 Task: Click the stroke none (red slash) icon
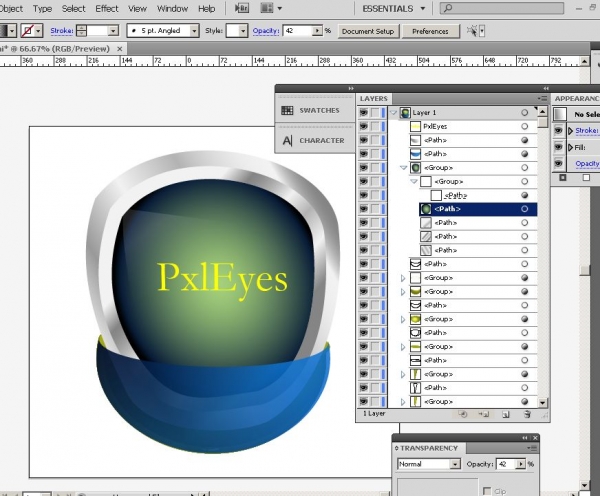[x=27, y=31]
